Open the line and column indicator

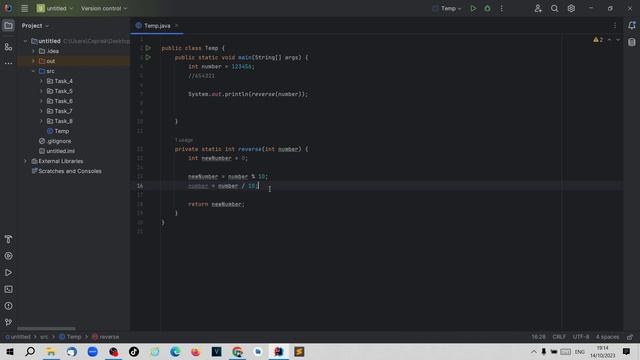pos(538,337)
